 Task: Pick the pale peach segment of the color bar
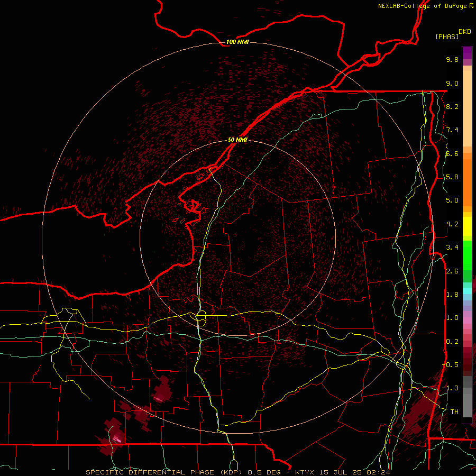[x=467, y=108]
